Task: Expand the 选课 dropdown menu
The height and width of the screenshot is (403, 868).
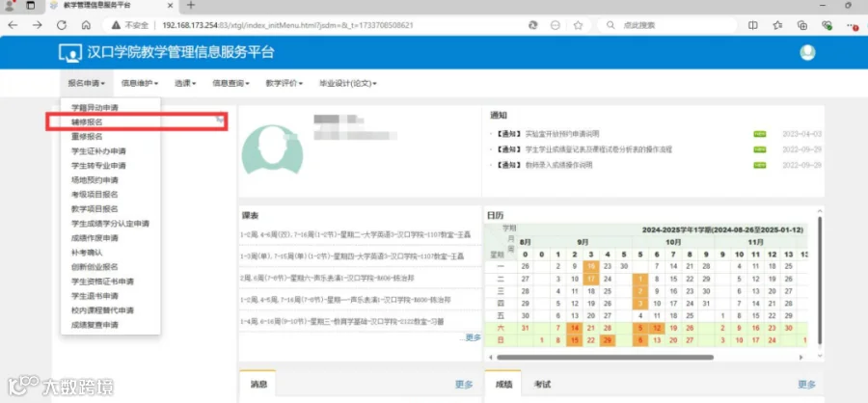Action: click(185, 84)
